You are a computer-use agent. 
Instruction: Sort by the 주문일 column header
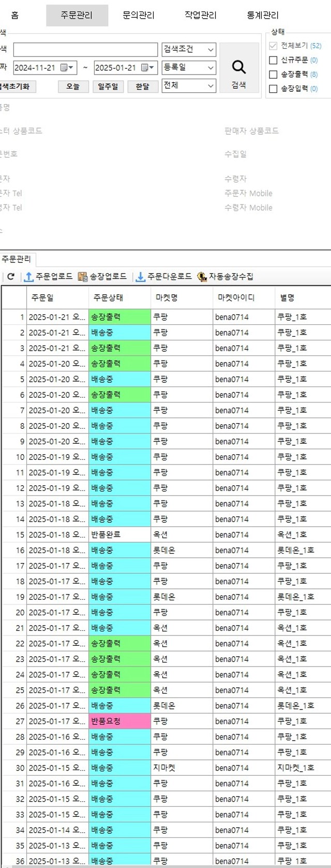[57, 298]
